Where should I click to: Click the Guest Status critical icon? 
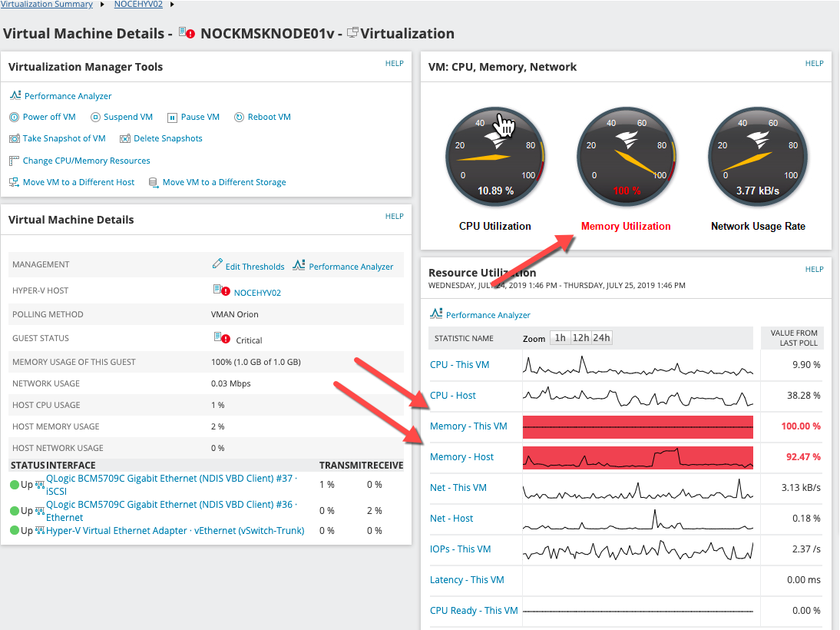(x=221, y=338)
